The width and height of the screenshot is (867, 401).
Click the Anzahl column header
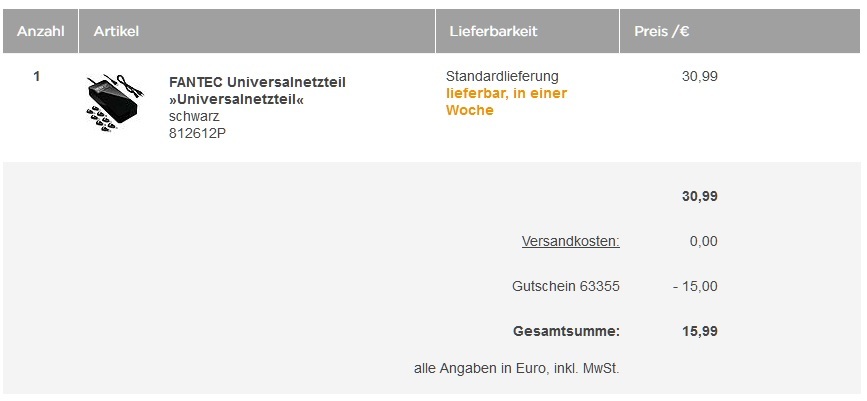pyautogui.click(x=40, y=31)
